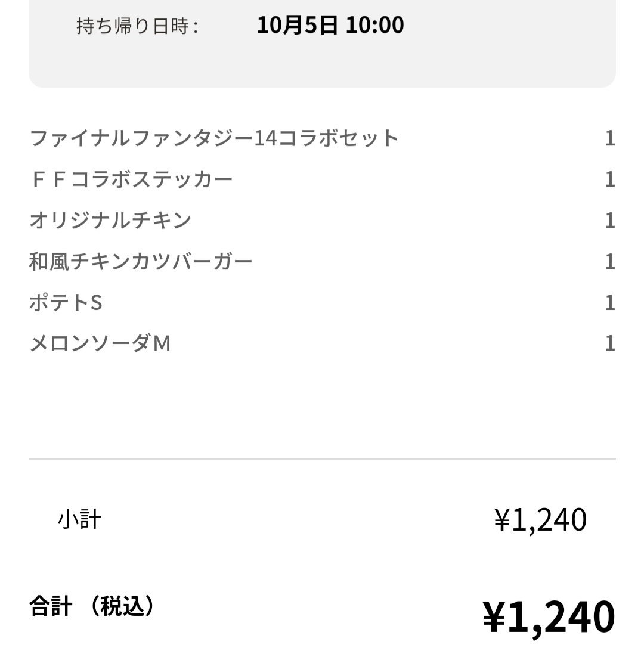Click the 小計 label
The height and width of the screenshot is (660, 644).
79,519
